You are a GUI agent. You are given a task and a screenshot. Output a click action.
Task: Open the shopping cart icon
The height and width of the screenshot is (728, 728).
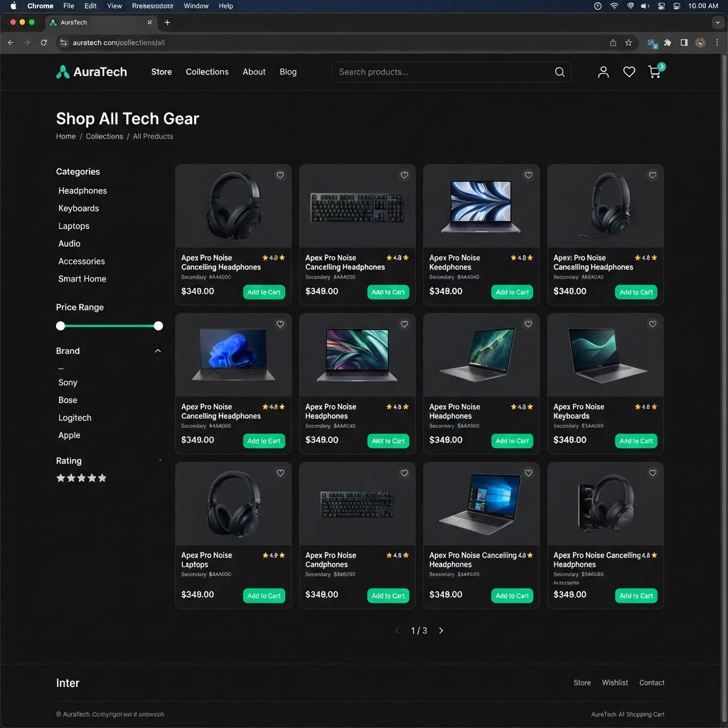655,72
